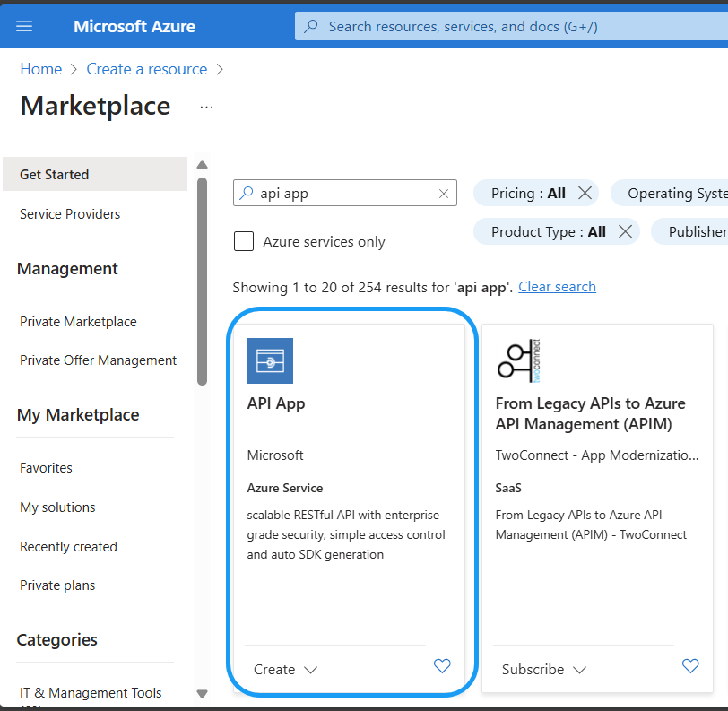This screenshot has width=728, height=711.
Task: Go to Home breadcrumb
Action: 41,69
